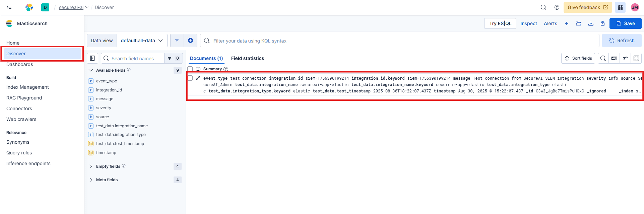Expand the Meta fields section
This screenshot has width=644, height=214.
91,180
